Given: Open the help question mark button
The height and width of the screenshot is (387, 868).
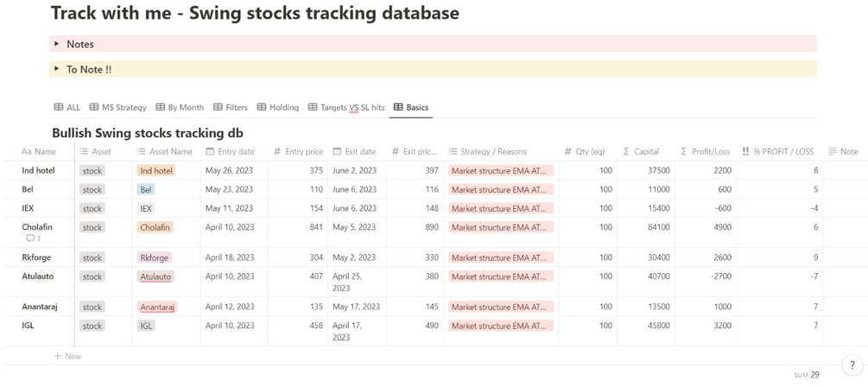Looking at the screenshot, I should (x=852, y=365).
